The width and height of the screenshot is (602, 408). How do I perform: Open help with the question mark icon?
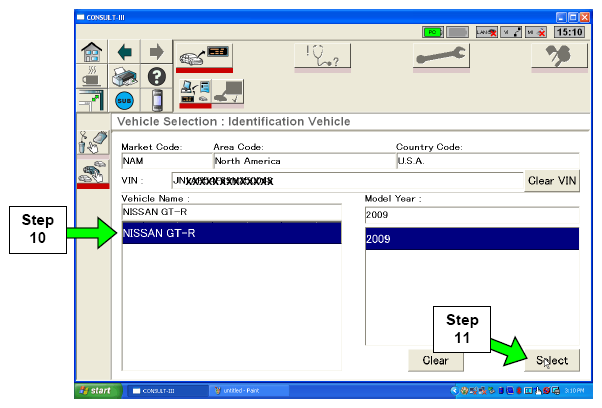coord(157,76)
